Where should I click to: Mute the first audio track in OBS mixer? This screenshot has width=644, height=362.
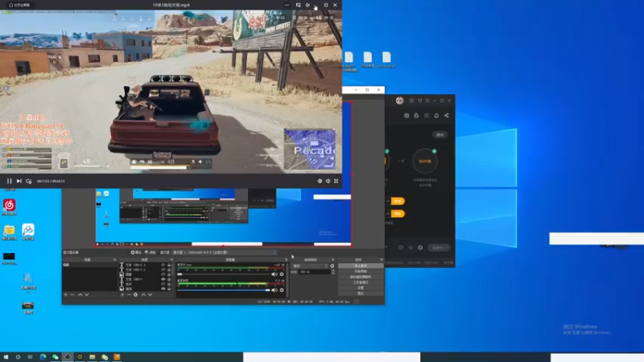coord(275,274)
